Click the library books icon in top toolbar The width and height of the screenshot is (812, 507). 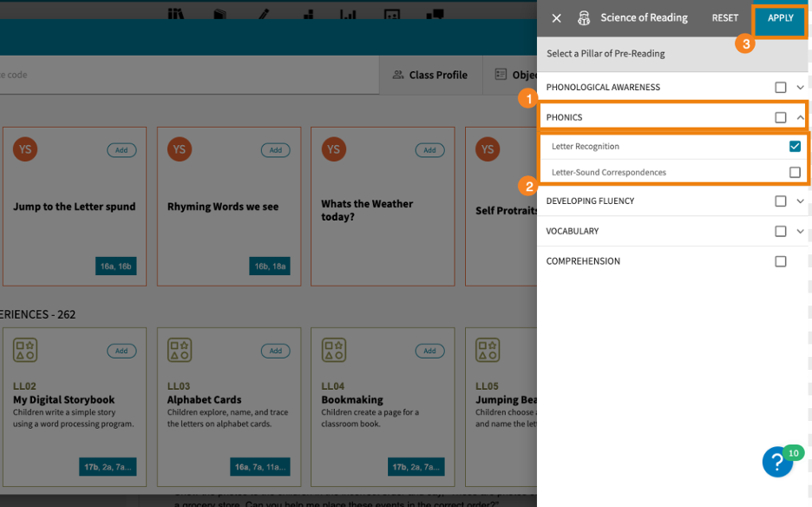pos(177,15)
